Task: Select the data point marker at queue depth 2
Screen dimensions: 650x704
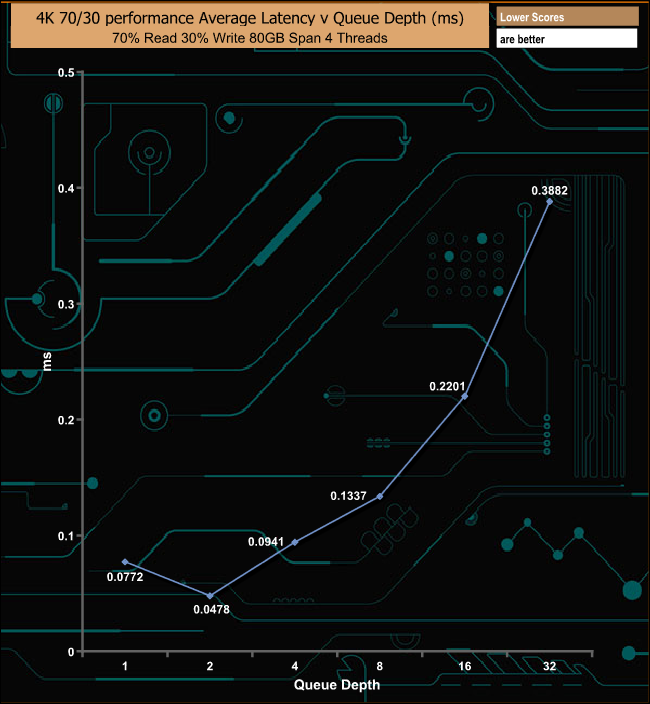Action: pos(210,596)
